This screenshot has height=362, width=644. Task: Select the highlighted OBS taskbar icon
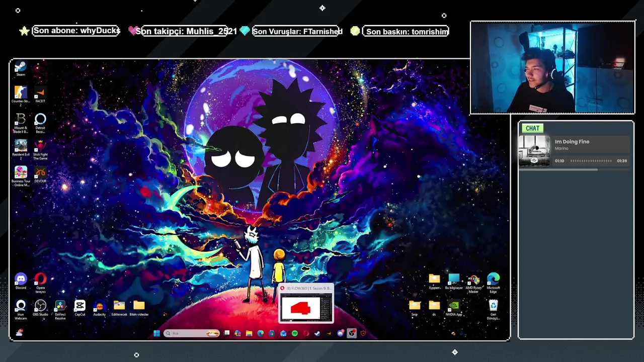coord(352,333)
